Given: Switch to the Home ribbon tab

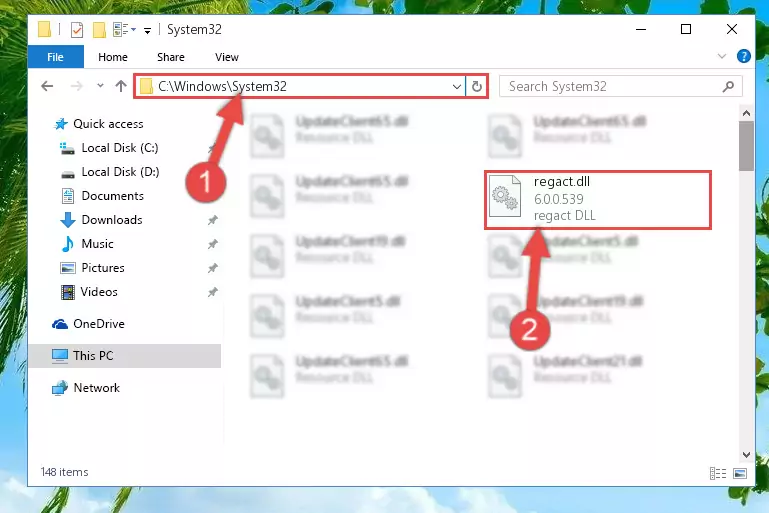Looking at the screenshot, I should point(113,57).
